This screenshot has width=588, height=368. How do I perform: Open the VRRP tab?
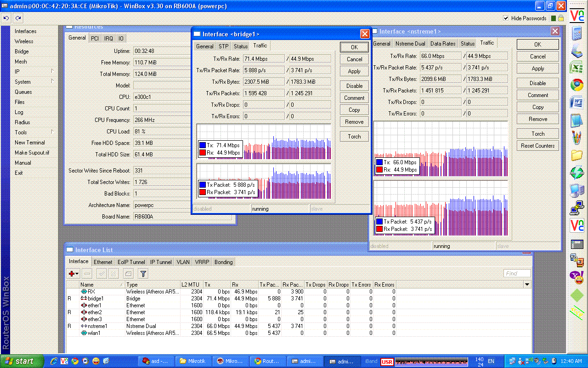tap(202, 262)
